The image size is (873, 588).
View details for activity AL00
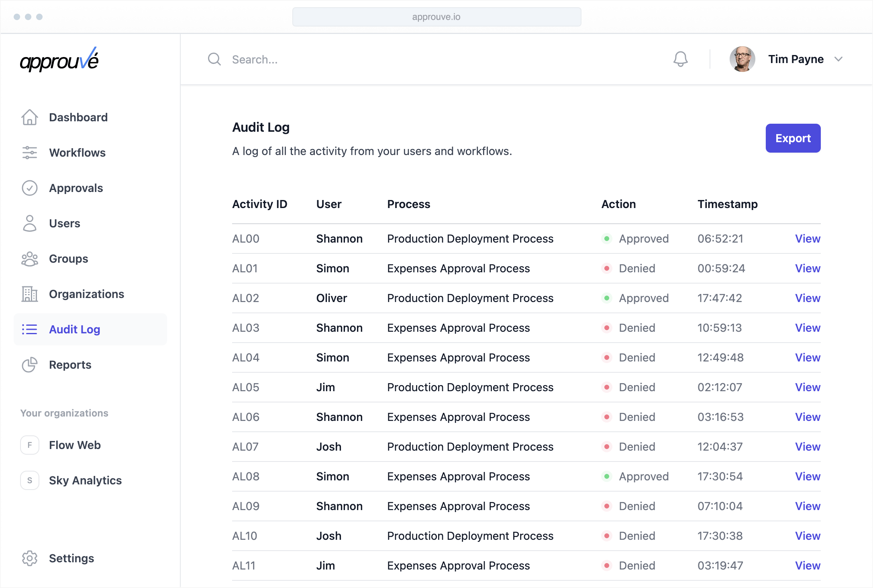808,239
